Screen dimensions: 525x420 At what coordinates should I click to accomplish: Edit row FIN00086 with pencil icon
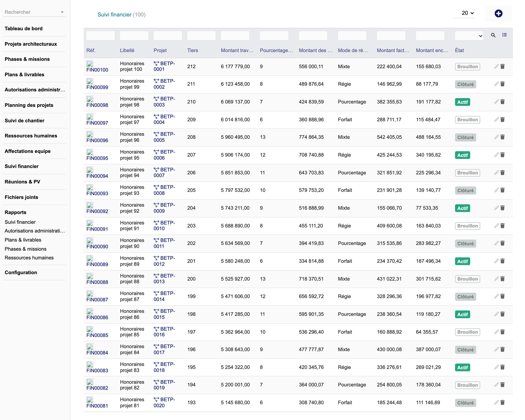(496, 314)
